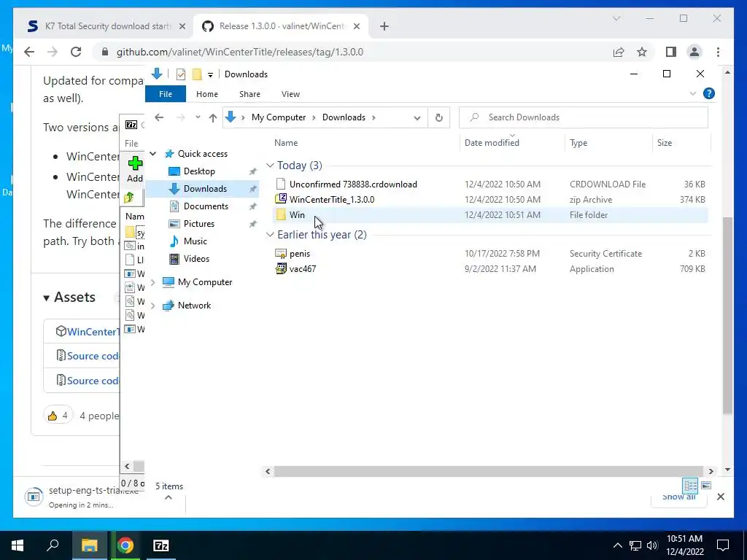The height and width of the screenshot is (560, 747).
Task: Select Downloads in navigation pane
Action: (205, 189)
